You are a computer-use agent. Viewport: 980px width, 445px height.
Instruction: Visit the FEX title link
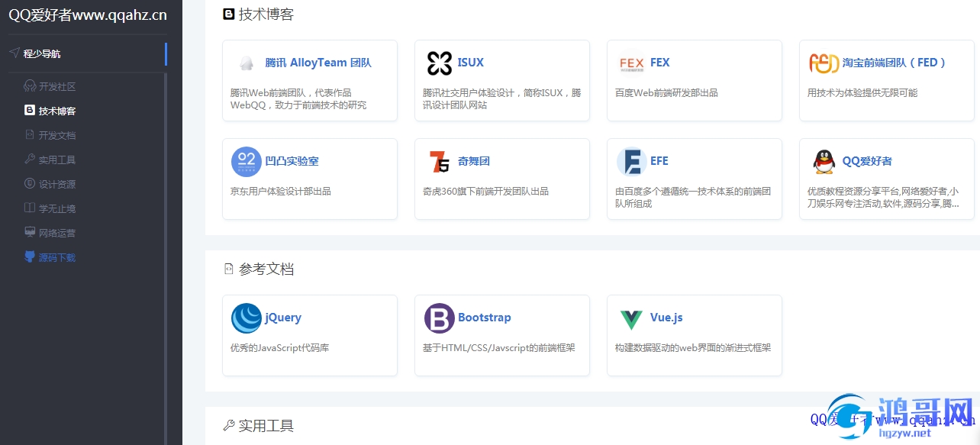(x=660, y=63)
